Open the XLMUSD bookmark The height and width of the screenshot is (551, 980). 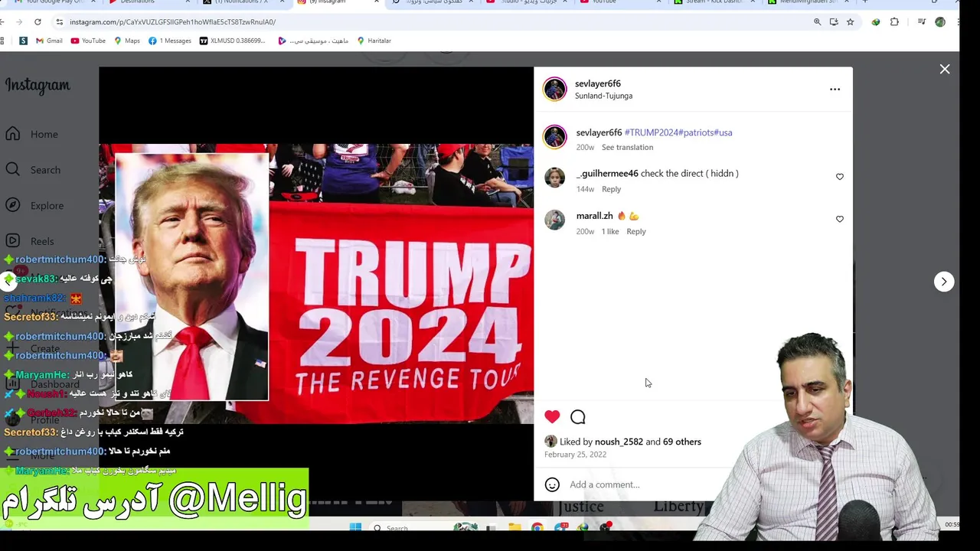(232, 41)
